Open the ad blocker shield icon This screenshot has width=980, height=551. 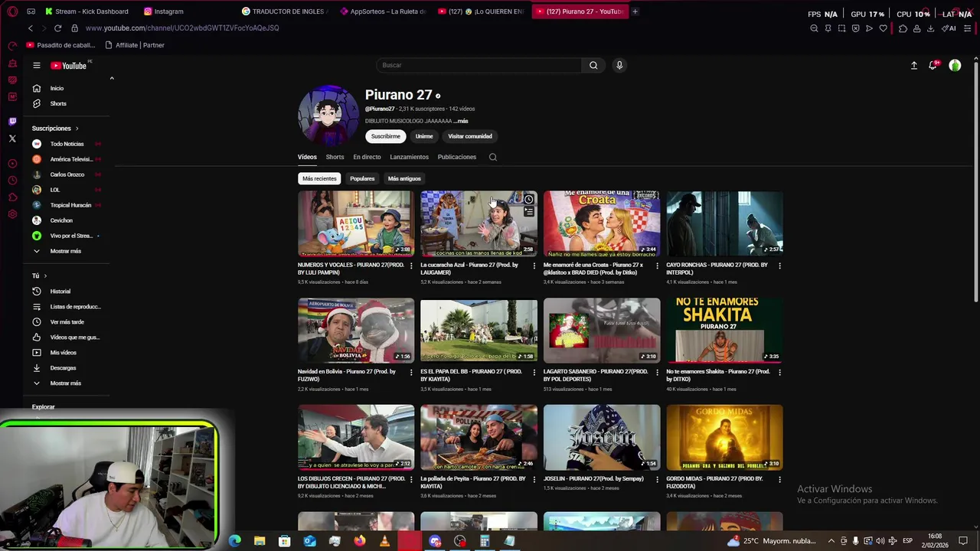point(855,28)
